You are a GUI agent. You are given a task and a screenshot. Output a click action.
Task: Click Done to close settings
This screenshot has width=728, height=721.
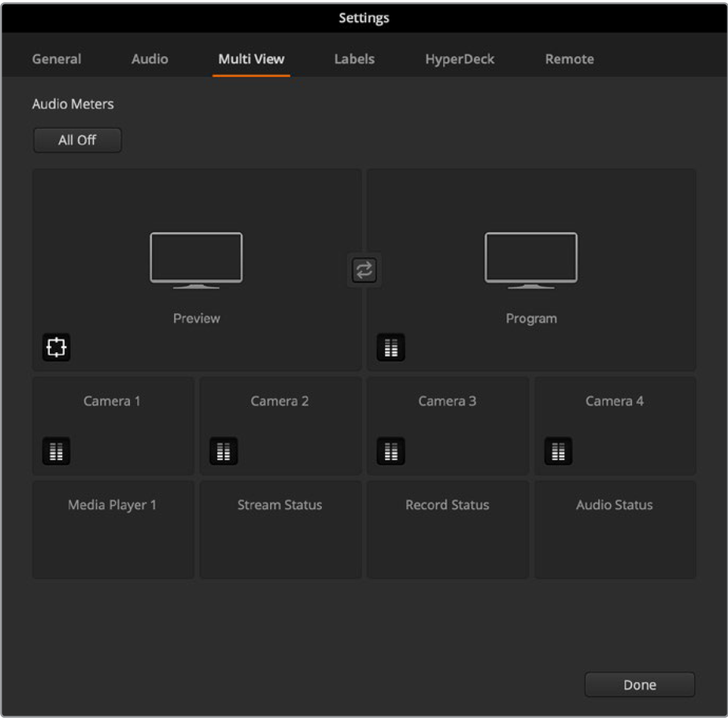(x=639, y=685)
